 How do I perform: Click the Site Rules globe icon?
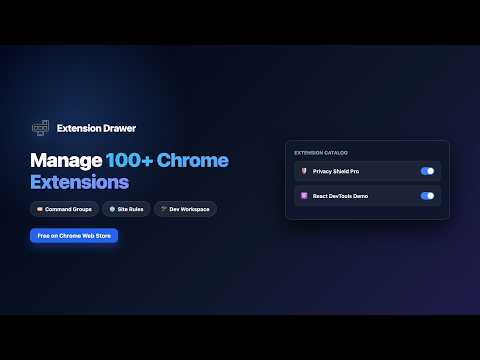pos(112,209)
